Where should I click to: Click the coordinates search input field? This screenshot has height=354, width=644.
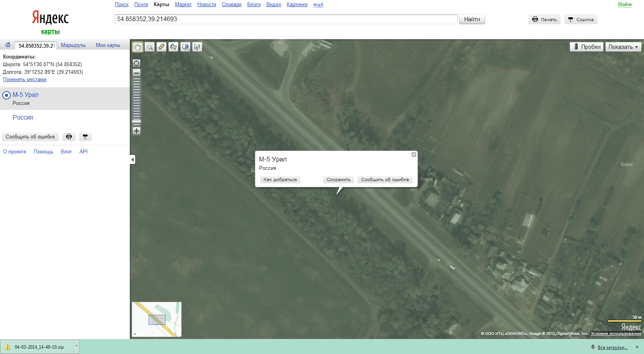coord(286,19)
